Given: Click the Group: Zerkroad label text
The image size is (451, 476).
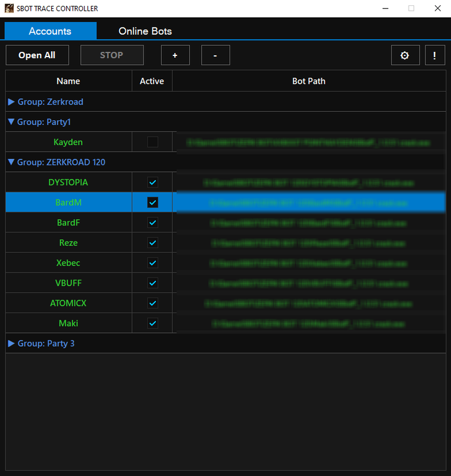Looking at the screenshot, I should pos(51,102).
